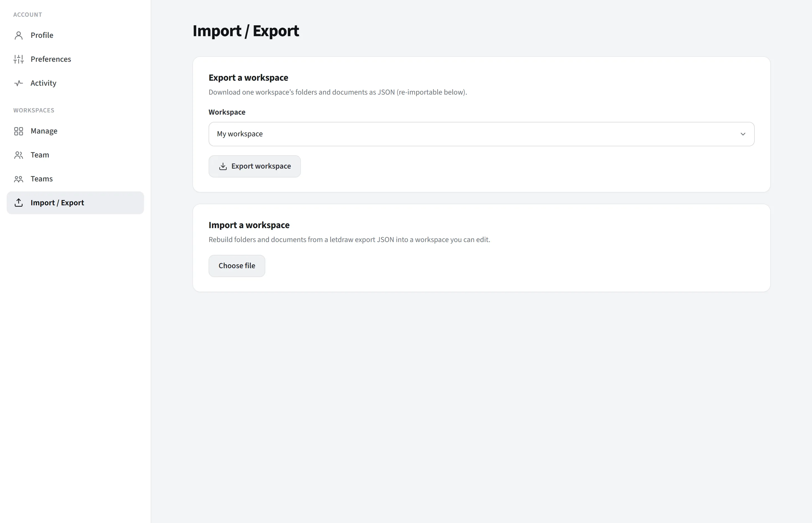Click the Profile person icon
This screenshot has height=523, width=812.
pos(19,35)
